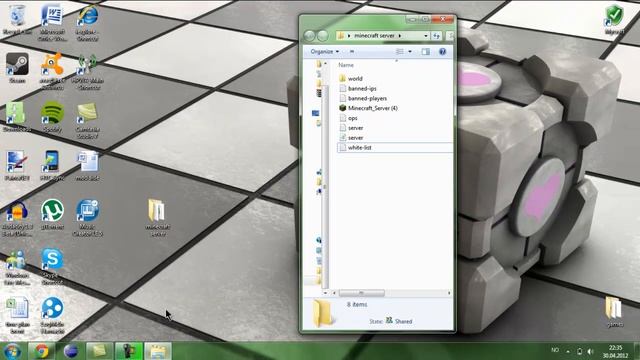Select the banned-players file
The height and width of the screenshot is (360, 640).
[363, 98]
